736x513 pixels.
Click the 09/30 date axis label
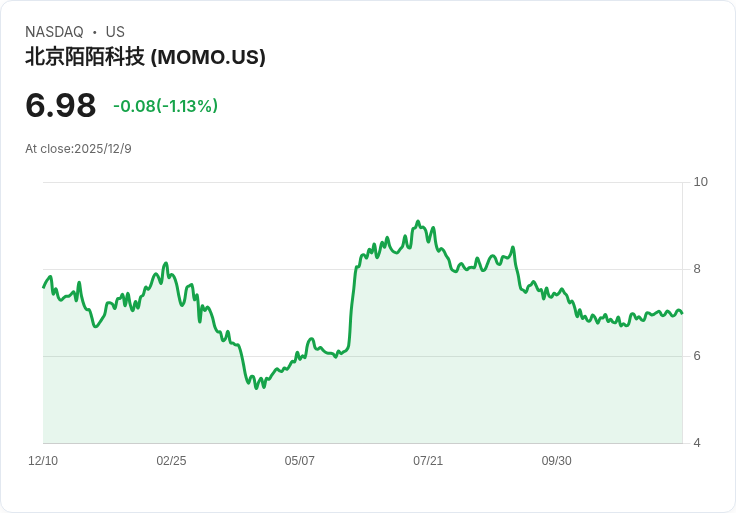click(x=557, y=461)
